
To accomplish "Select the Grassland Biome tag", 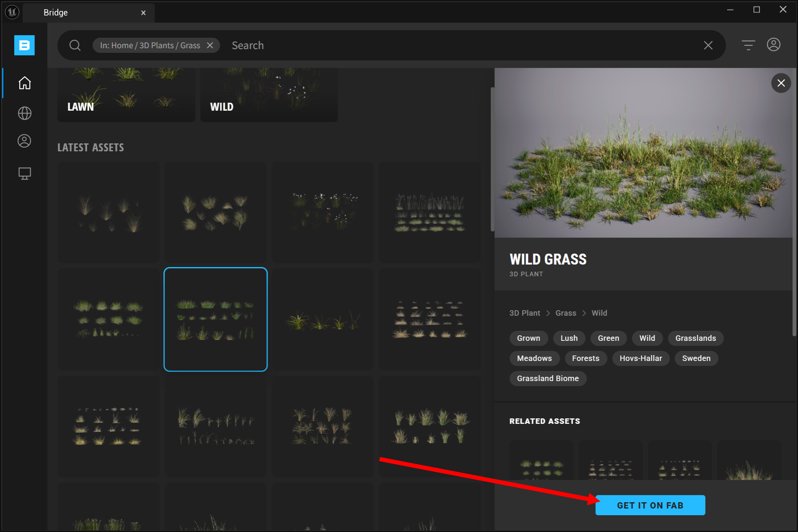I will 548,379.
